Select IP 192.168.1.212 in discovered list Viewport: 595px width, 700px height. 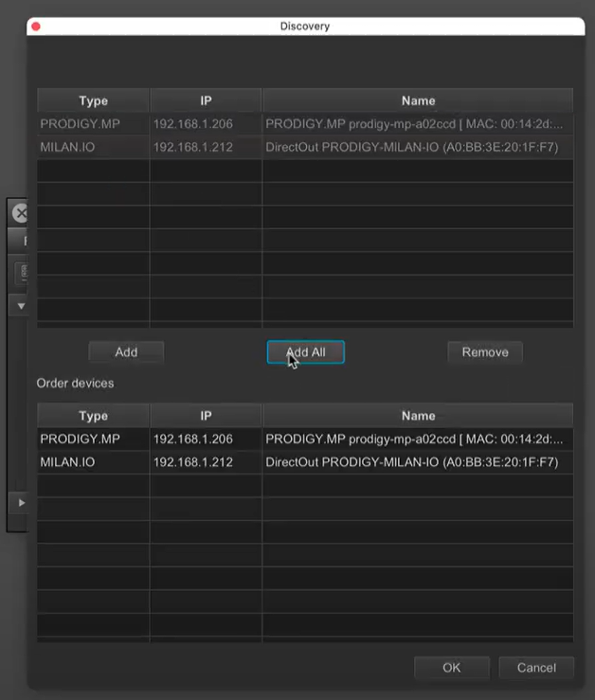[x=206, y=147]
